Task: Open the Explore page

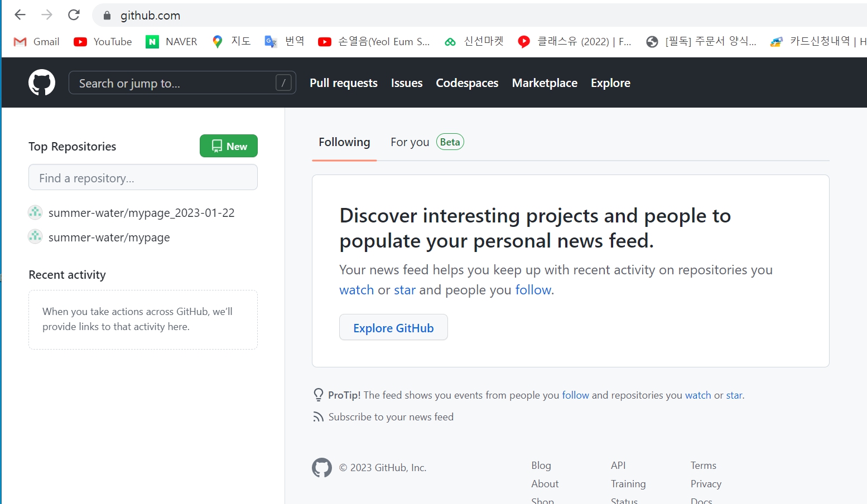Action: 610,83
